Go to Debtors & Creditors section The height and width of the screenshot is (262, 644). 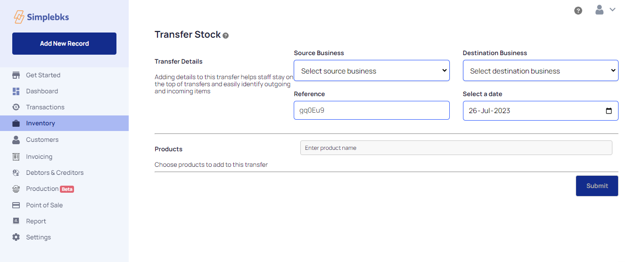pos(55,173)
